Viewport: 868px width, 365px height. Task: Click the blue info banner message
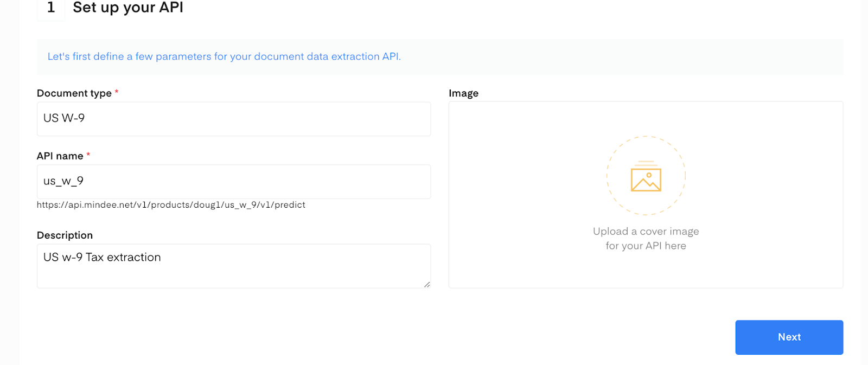(x=224, y=56)
